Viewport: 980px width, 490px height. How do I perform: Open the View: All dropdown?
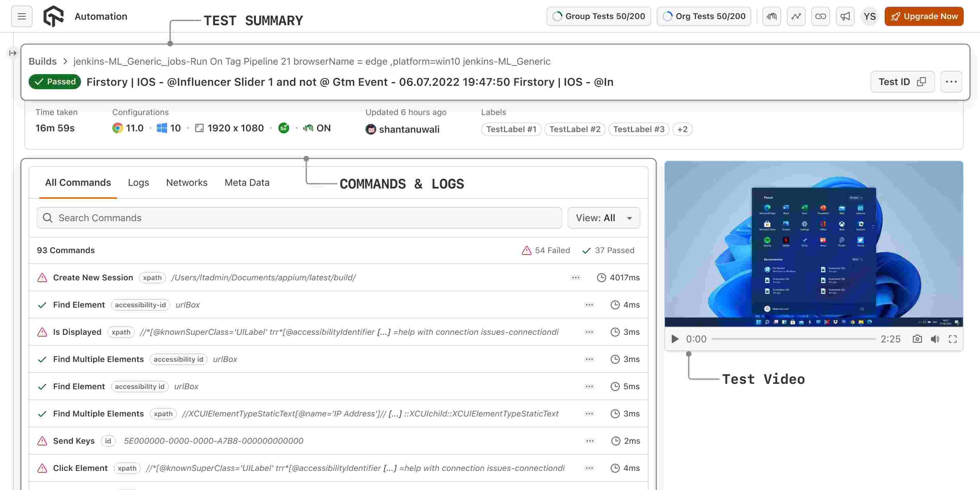[x=603, y=218]
